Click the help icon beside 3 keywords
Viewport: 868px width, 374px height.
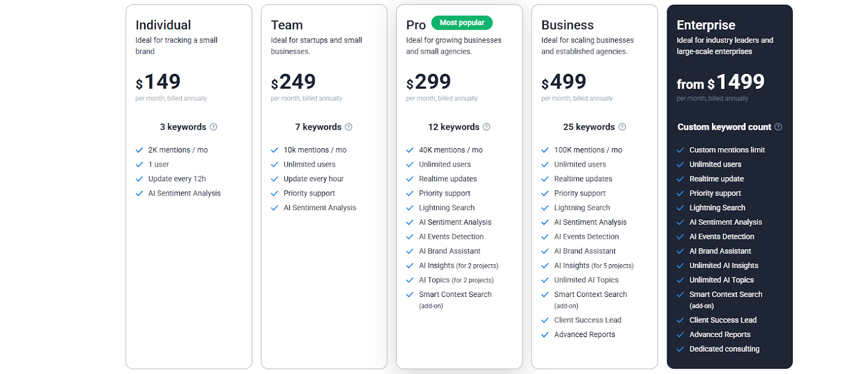tap(213, 127)
